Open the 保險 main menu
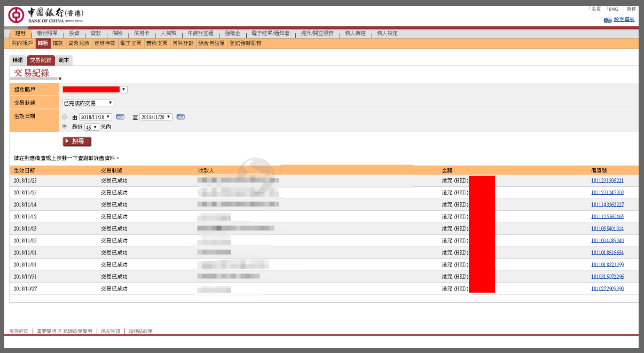Screen dimensions: 644x353 click(x=117, y=34)
